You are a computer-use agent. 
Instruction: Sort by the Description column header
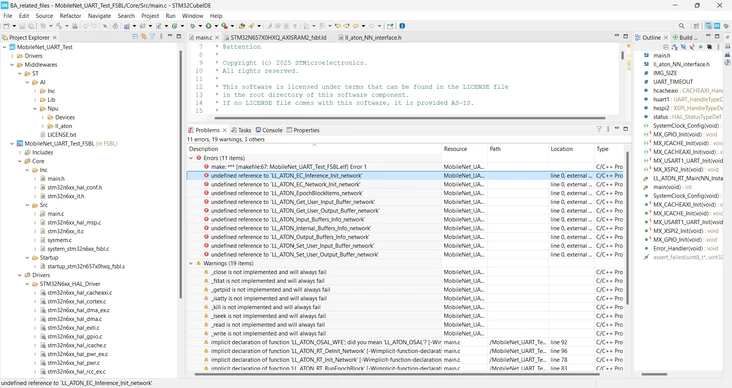314,149
